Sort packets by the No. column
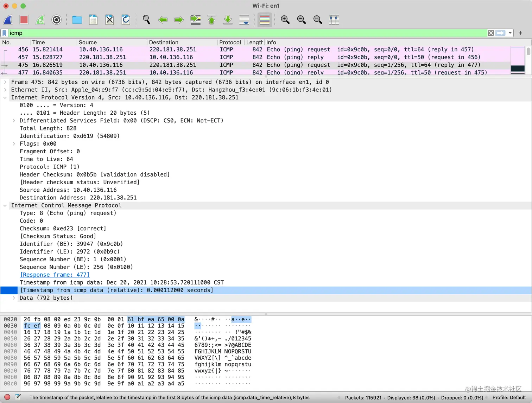 coord(15,42)
